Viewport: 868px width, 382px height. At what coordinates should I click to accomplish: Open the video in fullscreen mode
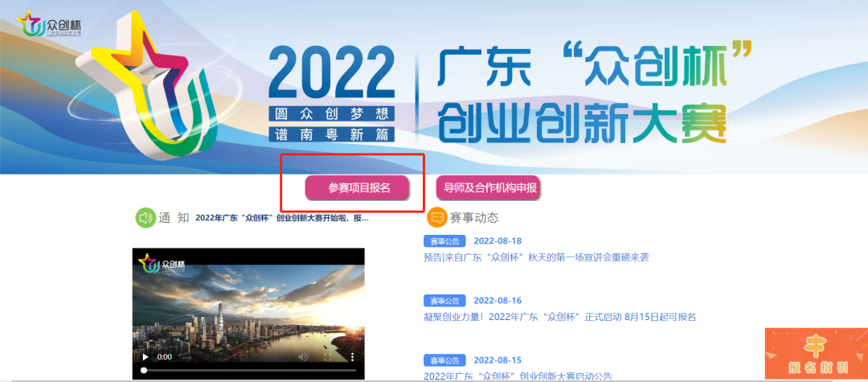[328, 357]
